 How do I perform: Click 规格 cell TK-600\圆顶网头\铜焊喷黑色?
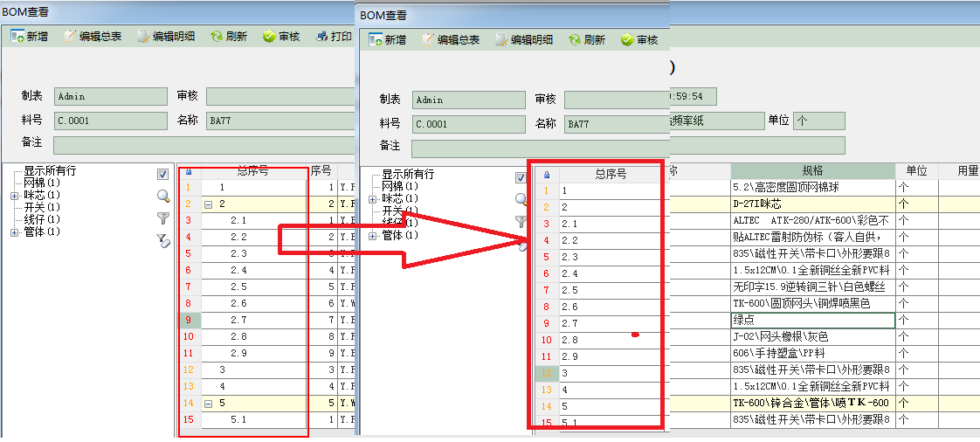point(812,303)
